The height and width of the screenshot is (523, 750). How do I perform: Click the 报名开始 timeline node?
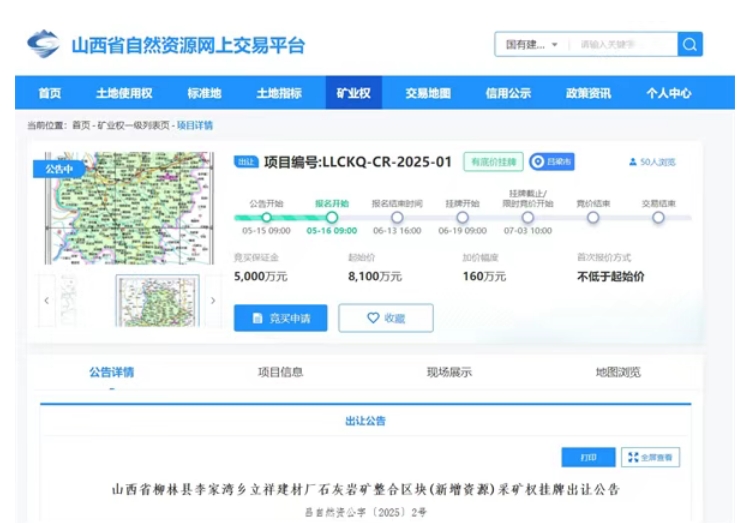tap(332, 217)
